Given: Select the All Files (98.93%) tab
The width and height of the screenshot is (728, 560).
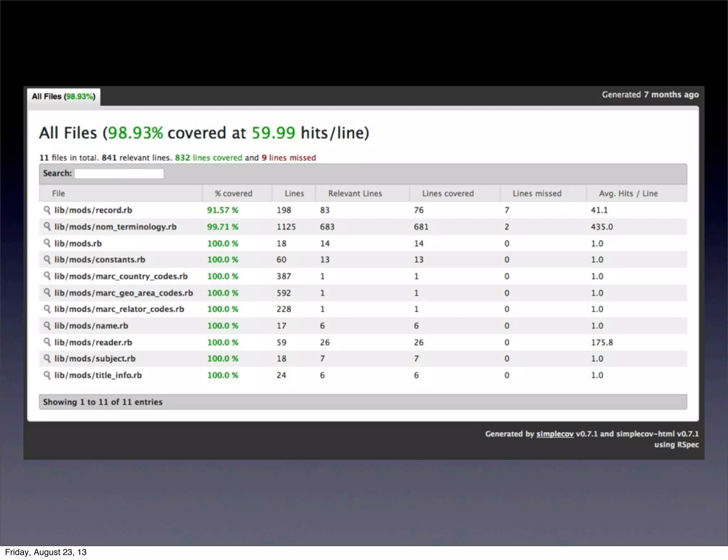Looking at the screenshot, I should [x=64, y=97].
